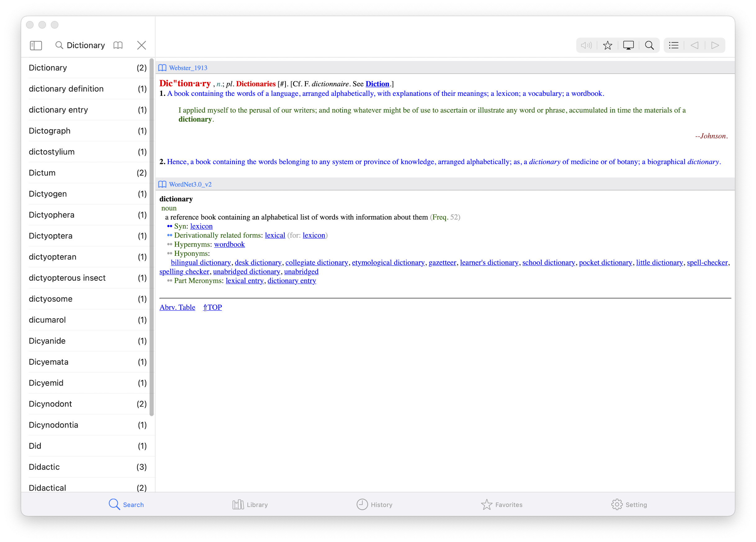Image resolution: width=756 pixels, height=542 pixels.
Task: Click the pronunciation speaker icon
Action: point(586,45)
